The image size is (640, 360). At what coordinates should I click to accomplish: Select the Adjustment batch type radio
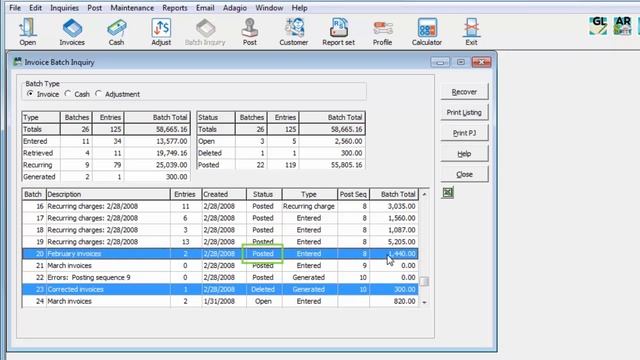pos(98,94)
